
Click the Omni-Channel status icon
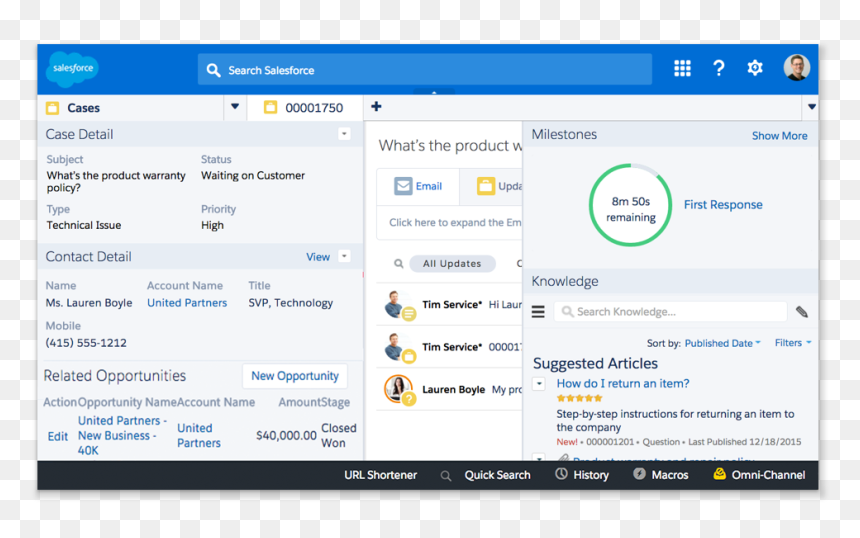coord(720,474)
